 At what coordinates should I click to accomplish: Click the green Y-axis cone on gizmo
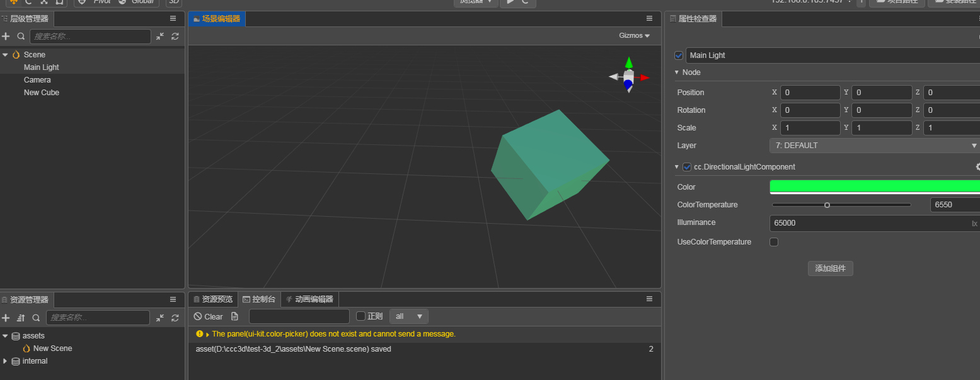tap(628, 62)
